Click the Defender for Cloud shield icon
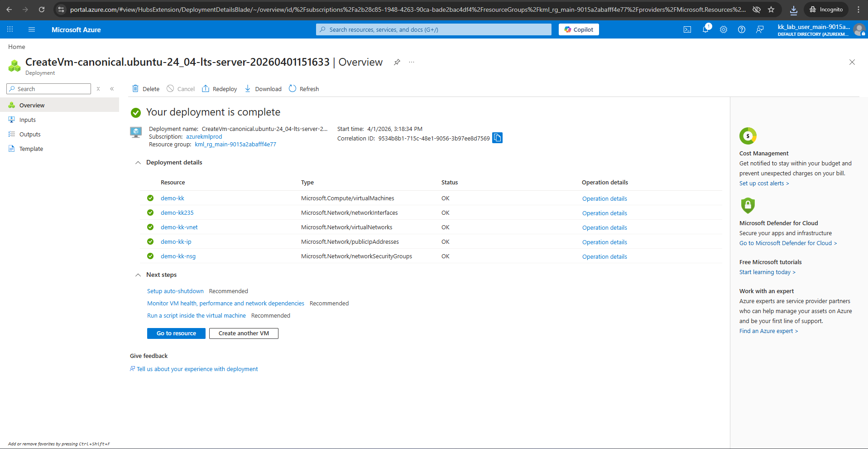This screenshot has width=868, height=449. (748, 205)
